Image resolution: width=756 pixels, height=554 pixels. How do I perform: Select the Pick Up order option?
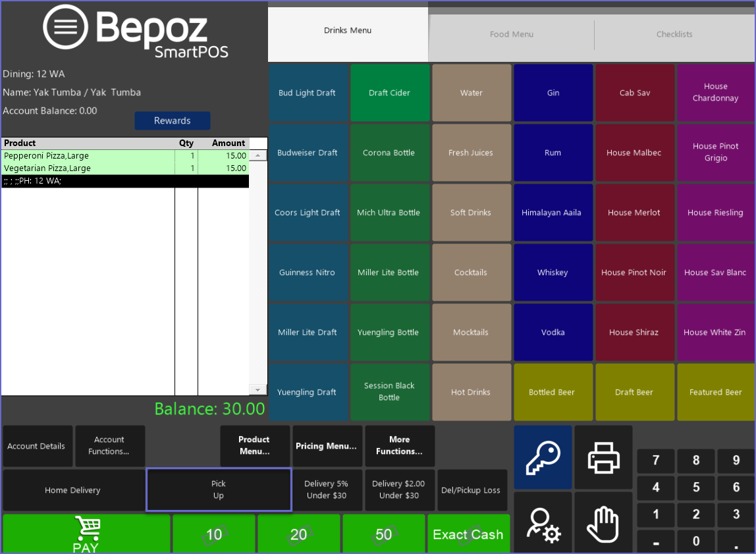click(x=218, y=490)
